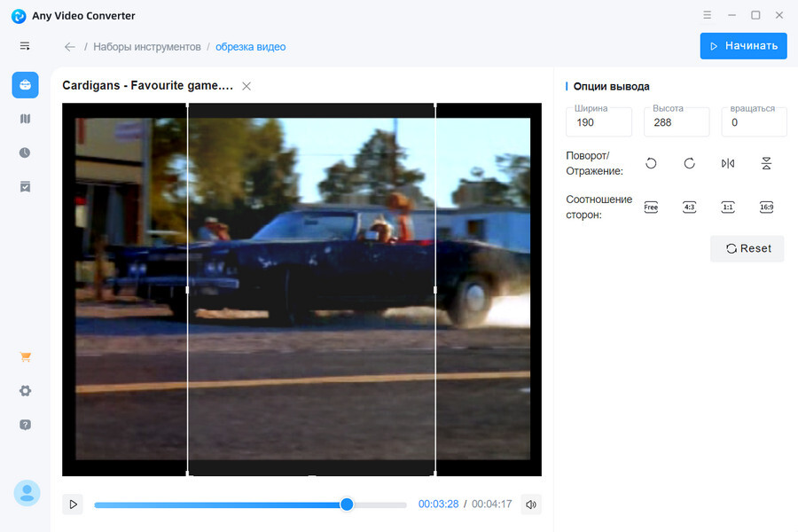The width and height of the screenshot is (798, 532).
Task: Minimize the Any Video Converter window
Action: (731, 15)
